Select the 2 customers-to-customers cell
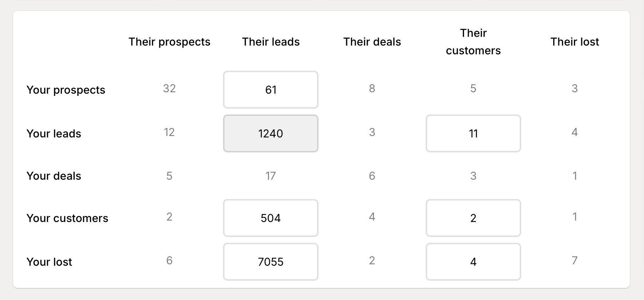 click(473, 218)
